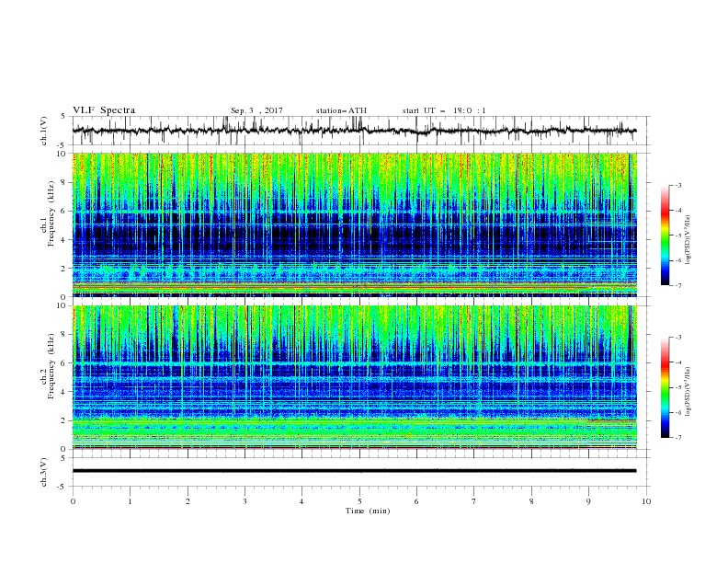Click the "-7" tick on ch.2 colorbar

[x=677, y=438]
